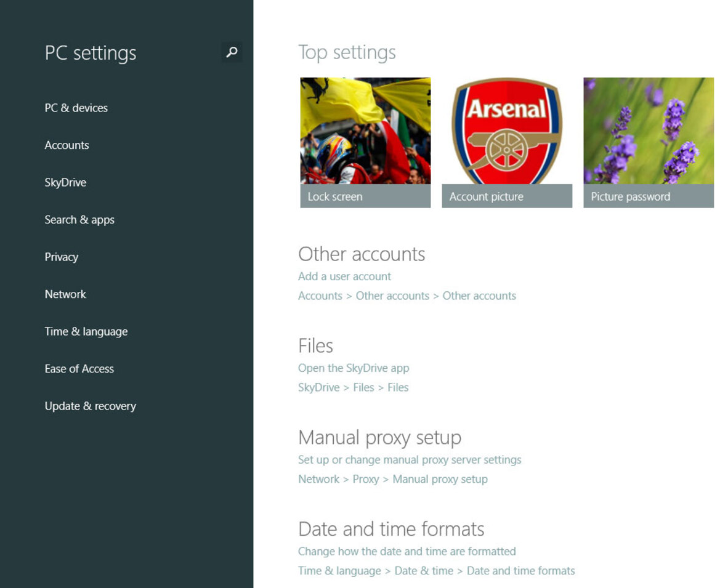Click the Date & time breadcrumb
This screenshot has height=588, width=720.
tap(424, 571)
